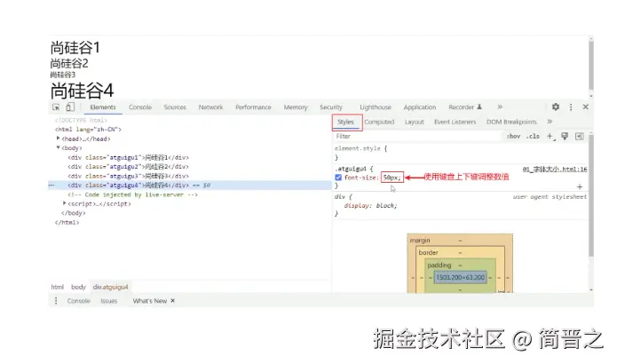Show more Styles sidebar tabs chevron

(550, 122)
